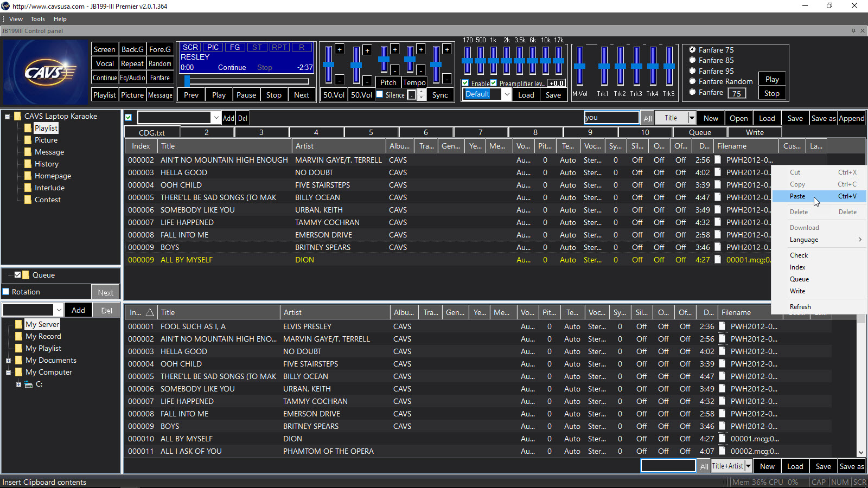This screenshot has height=488, width=868.
Task: Lower pitch with the minus button above Pitch
Action: point(395,69)
